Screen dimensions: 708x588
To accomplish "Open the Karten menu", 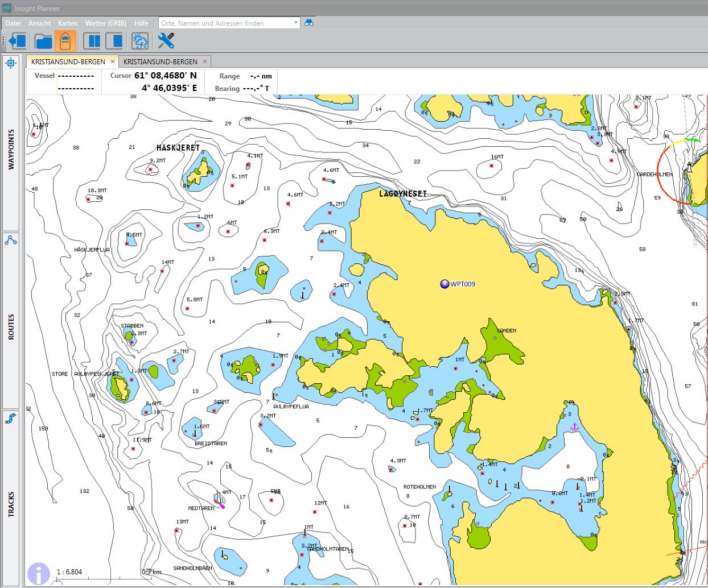I will tap(68, 23).
